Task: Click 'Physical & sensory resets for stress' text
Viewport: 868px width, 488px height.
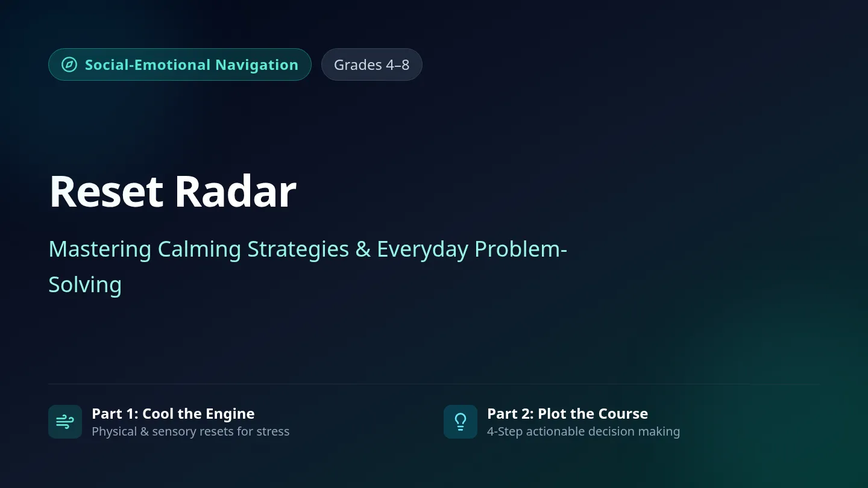Action: [190, 431]
